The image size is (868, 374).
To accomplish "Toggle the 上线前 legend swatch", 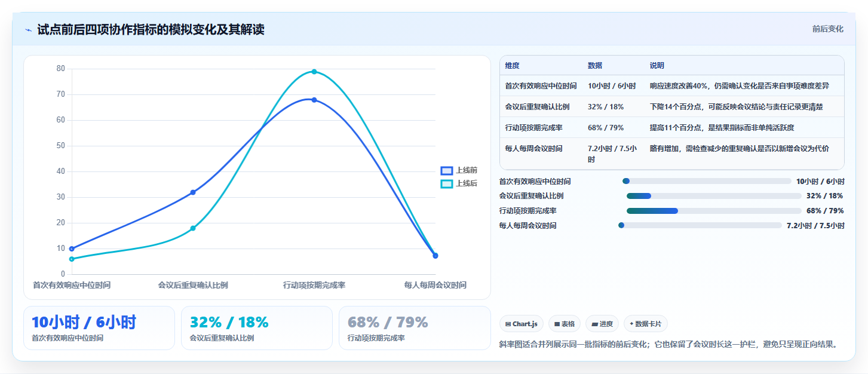I will tap(447, 170).
